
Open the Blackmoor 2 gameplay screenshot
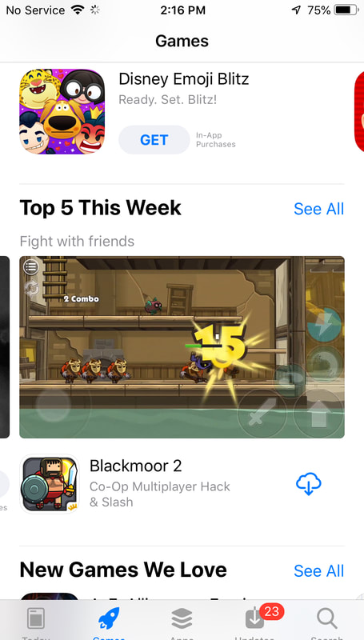(x=182, y=347)
